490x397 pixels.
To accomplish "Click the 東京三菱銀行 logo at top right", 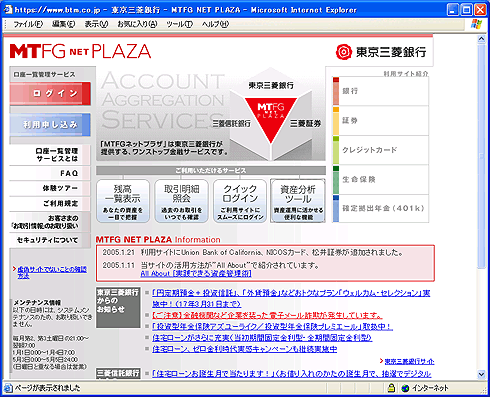I will coord(381,52).
